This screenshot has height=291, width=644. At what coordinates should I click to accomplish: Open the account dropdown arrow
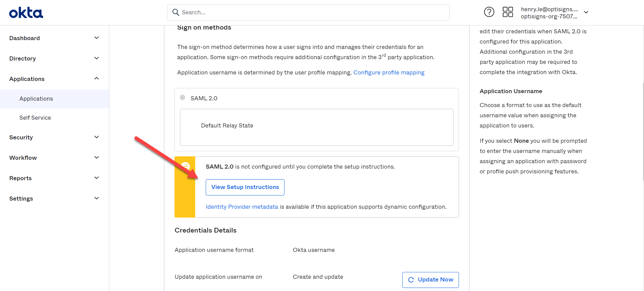pyautogui.click(x=586, y=12)
